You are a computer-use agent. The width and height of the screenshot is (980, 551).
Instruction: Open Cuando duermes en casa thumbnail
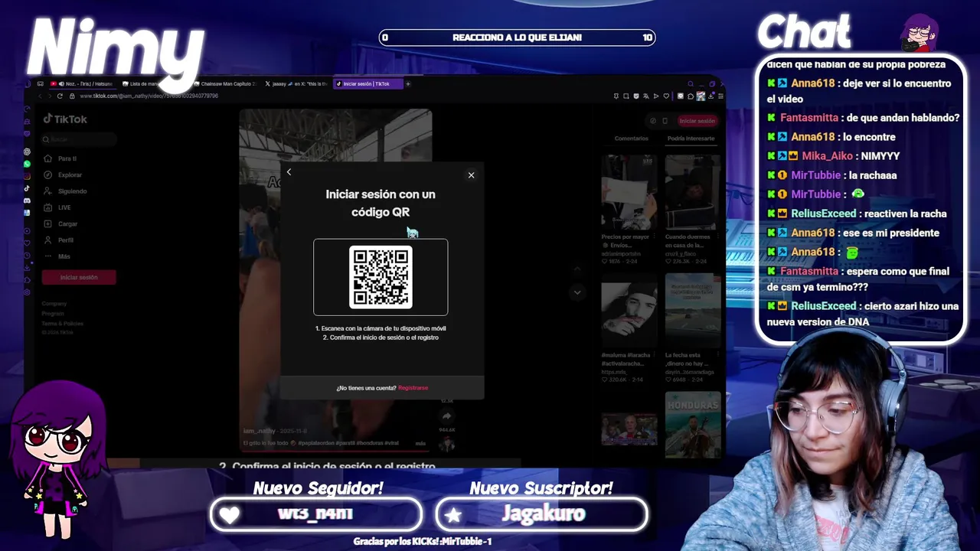[x=692, y=192]
